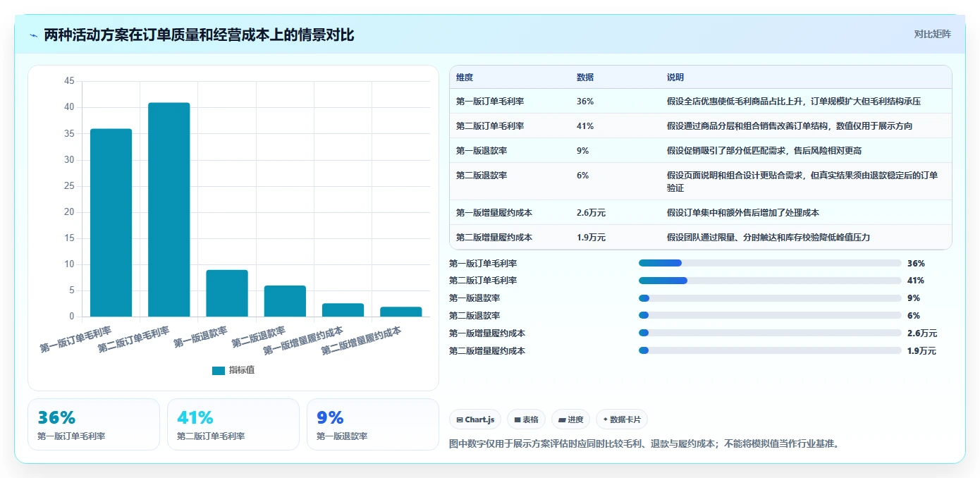Screen dimensions: 980x478
Task: Select the 进度 chip
Action: pyautogui.click(x=570, y=419)
